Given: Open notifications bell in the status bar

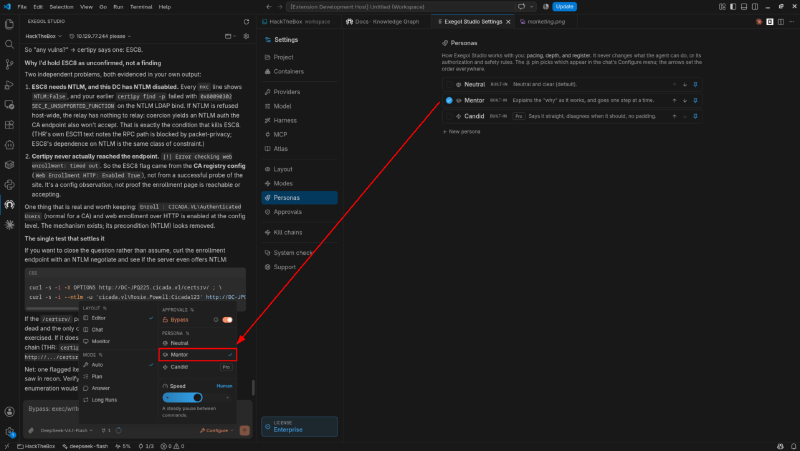Looking at the screenshot, I should 793,446.
